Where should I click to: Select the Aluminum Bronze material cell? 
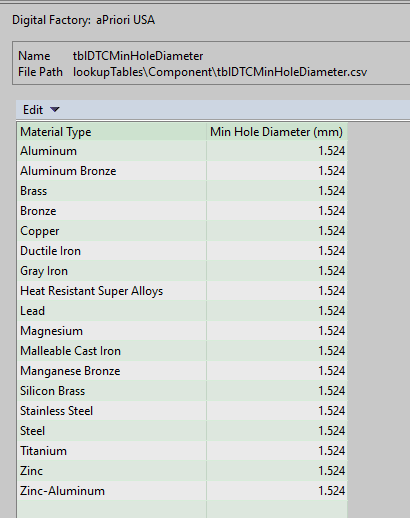[112, 171]
